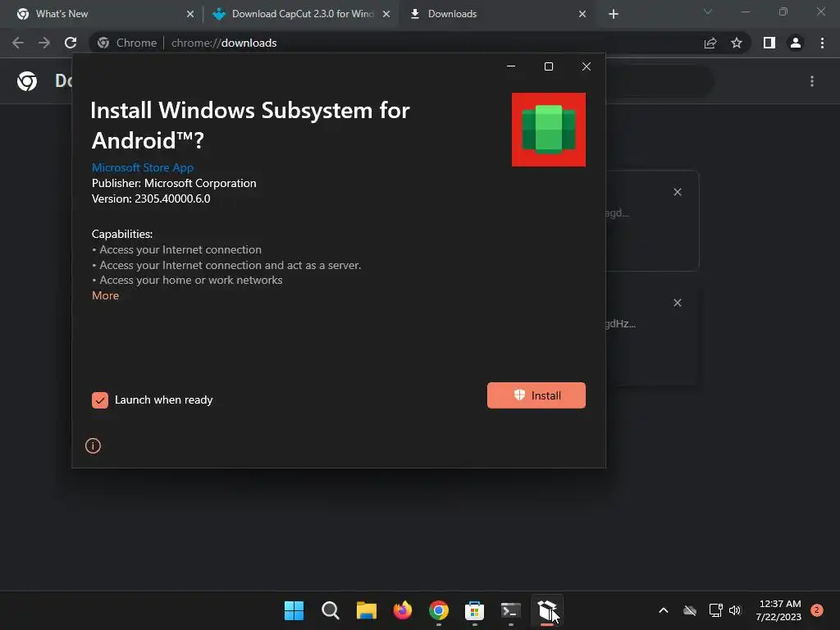Open Chrome tab search dropdown
This screenshot has width=840, height=630.
click(x=708, y=11)
